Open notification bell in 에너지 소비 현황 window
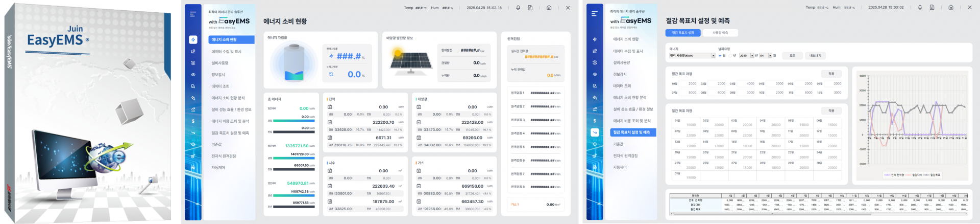 pyautogui.click(x=518, y=8)
